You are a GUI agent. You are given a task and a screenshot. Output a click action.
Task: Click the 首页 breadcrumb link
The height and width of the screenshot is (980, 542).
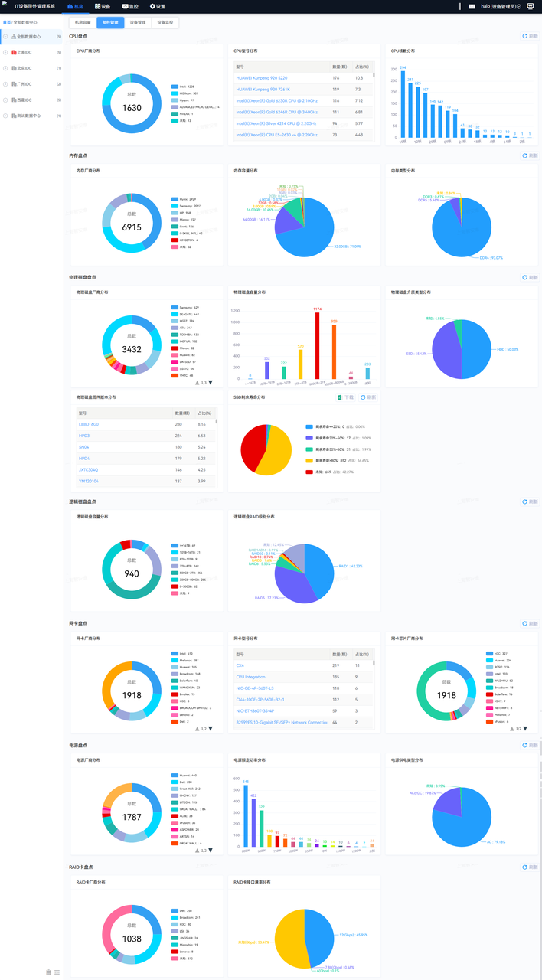tap(6, 23)
